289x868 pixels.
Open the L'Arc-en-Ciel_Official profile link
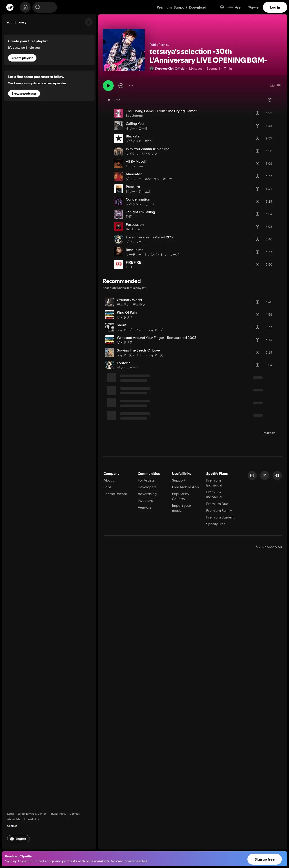coord(170,69)
